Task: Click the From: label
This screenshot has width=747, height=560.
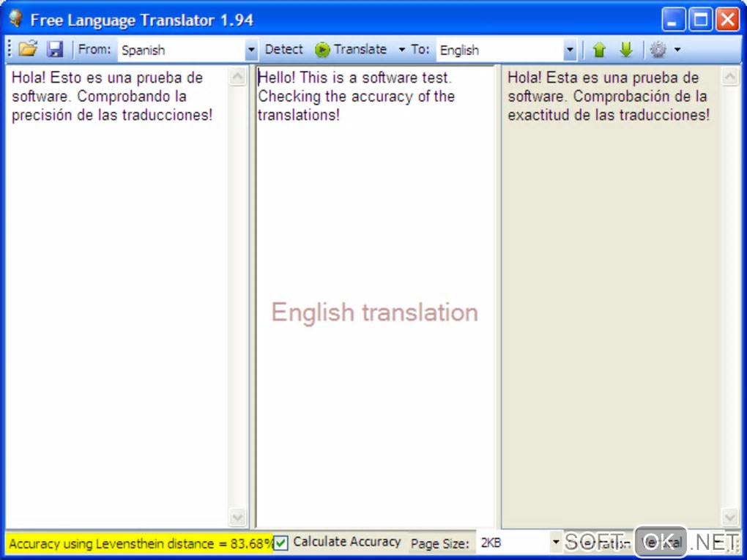Action: click(94, 49)
